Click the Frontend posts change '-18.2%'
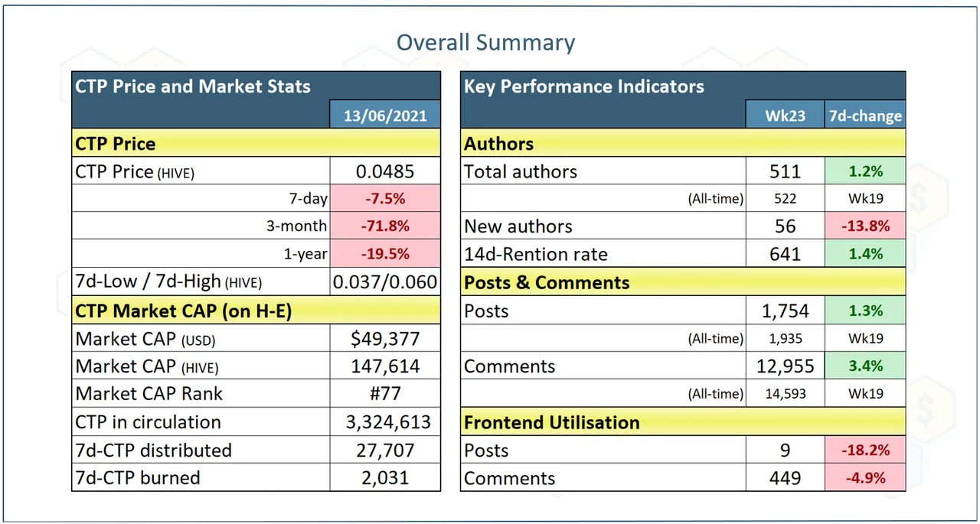Screen dimensions: 980x524 pyautogui.click(x=865, y=450)
